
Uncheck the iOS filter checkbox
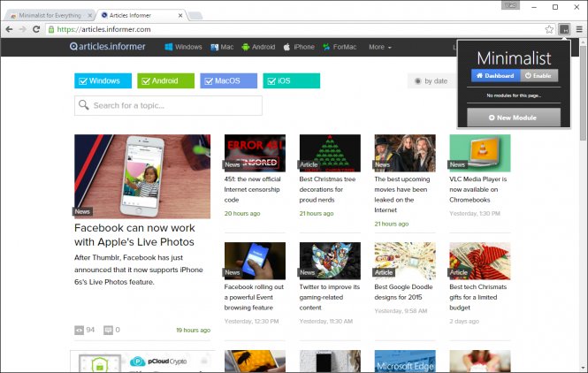click(271, 81)
